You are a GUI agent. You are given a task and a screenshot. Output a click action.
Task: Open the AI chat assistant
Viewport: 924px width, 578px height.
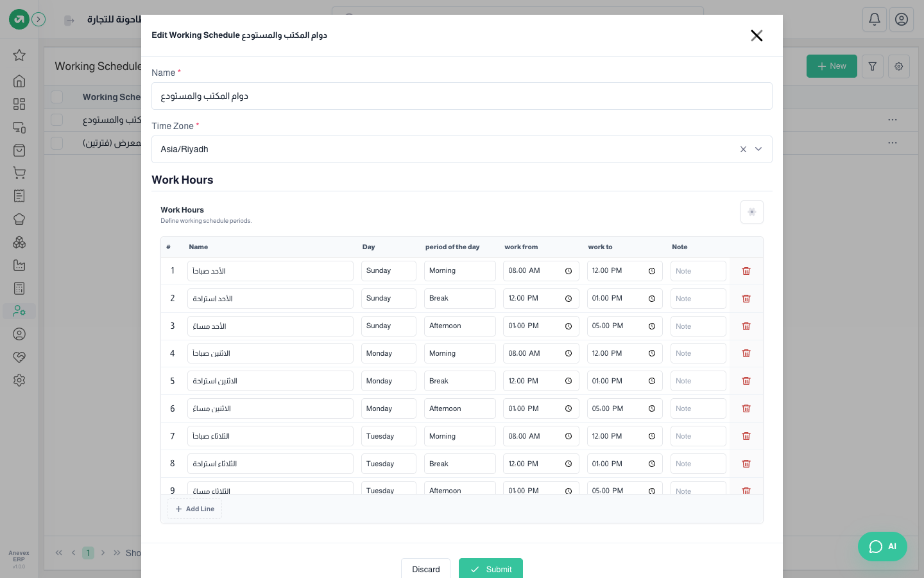coord(882,547)
